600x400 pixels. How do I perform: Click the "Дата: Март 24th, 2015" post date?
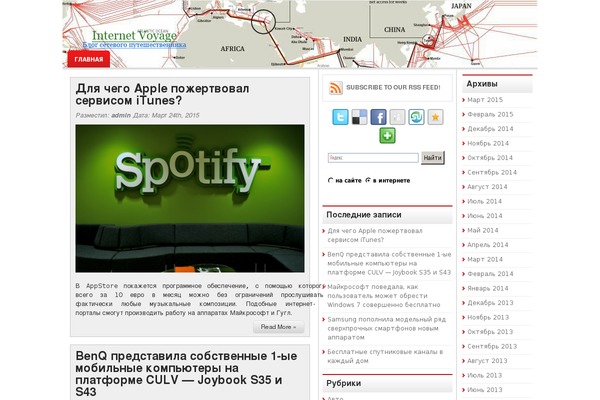coord(166,115)
